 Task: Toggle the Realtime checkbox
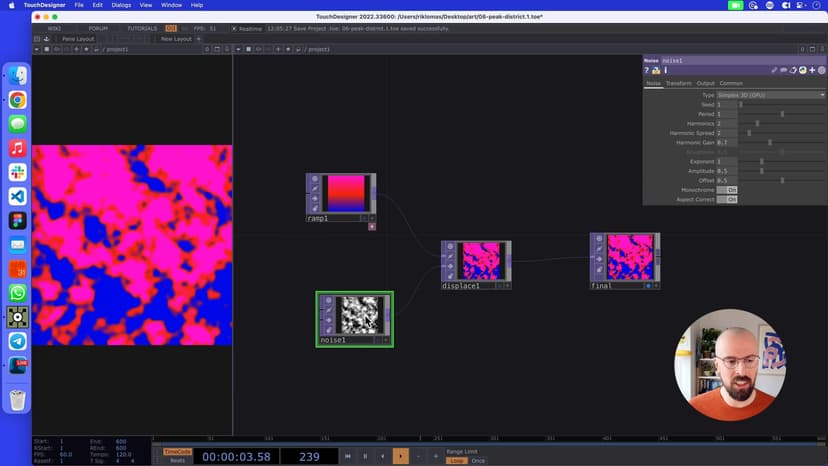pos(234,28)
